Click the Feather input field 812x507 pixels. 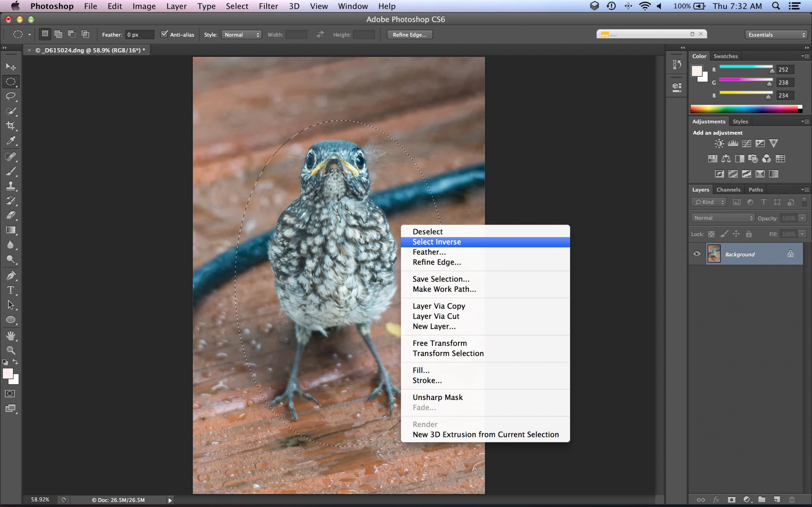point(139,35)
